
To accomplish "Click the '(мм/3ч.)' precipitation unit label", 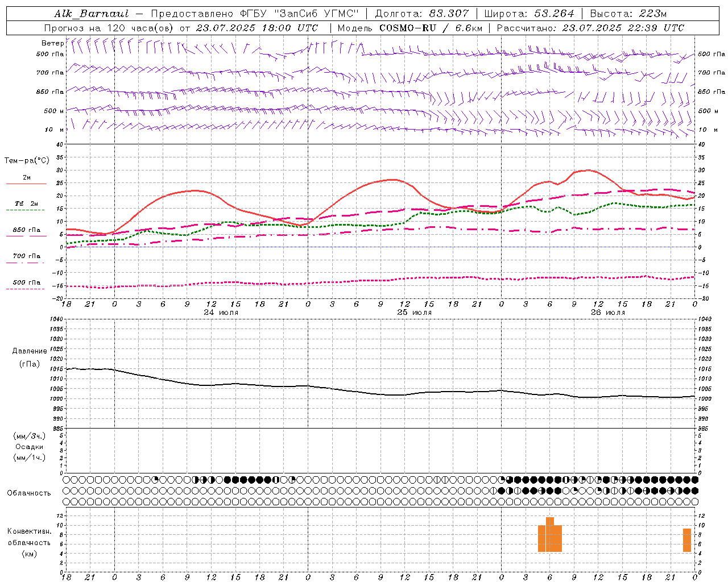I will pos(30,436).
